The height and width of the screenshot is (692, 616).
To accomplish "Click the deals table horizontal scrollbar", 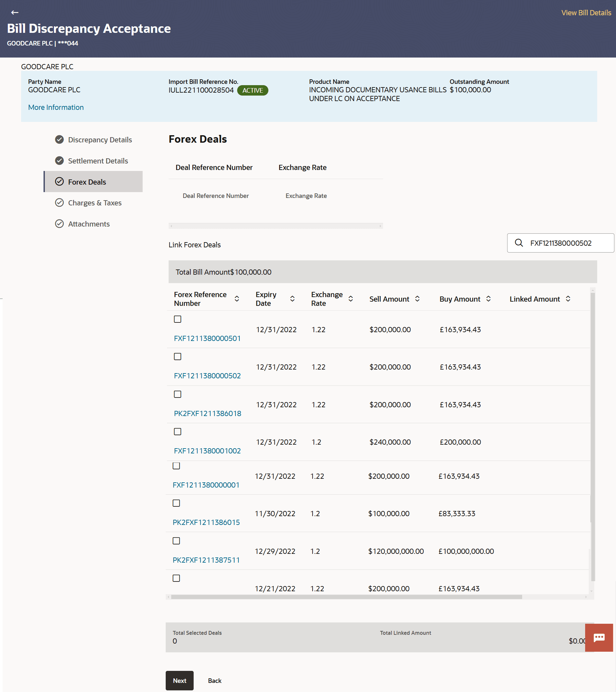I will click(x=346, y=597).
